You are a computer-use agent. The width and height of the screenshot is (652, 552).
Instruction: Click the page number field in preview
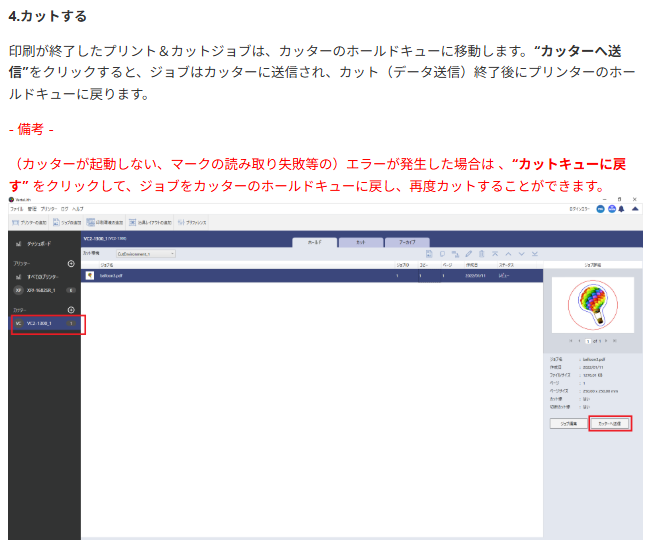[x=587, y=342]
